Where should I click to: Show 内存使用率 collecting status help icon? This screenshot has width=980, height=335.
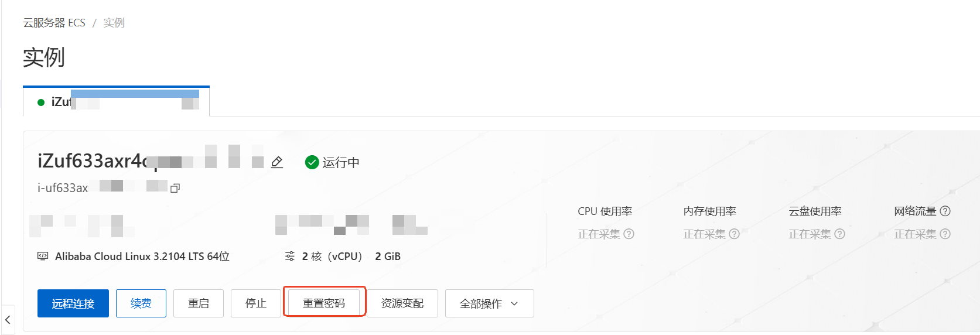tap(734, 234)
